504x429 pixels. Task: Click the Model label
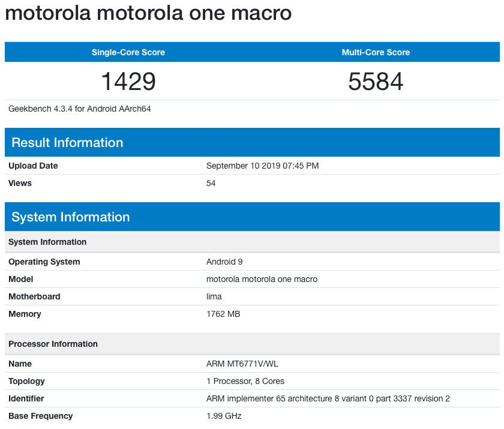tap(20, 279)
